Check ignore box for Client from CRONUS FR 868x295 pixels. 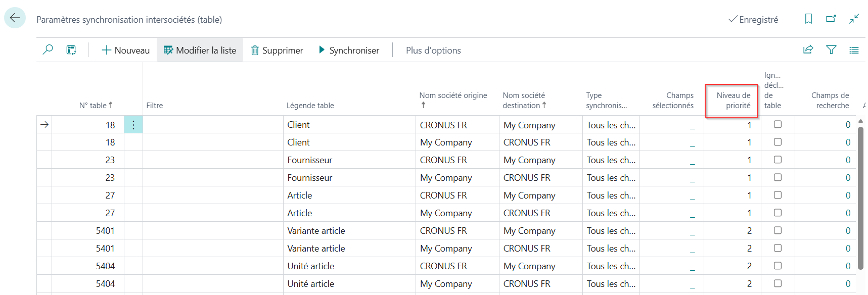[x=778, y=124]
